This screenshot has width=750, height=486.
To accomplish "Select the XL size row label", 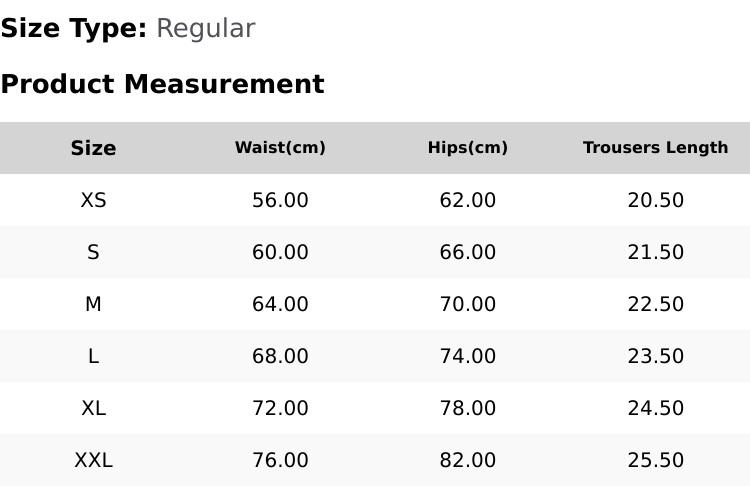I will pyautogui.click(x=93, y=408).
